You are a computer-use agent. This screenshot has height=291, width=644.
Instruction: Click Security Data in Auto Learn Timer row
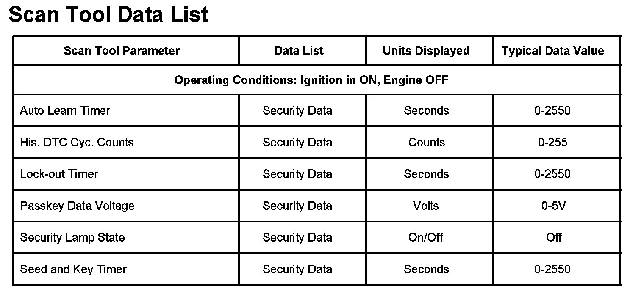point(297,111)
